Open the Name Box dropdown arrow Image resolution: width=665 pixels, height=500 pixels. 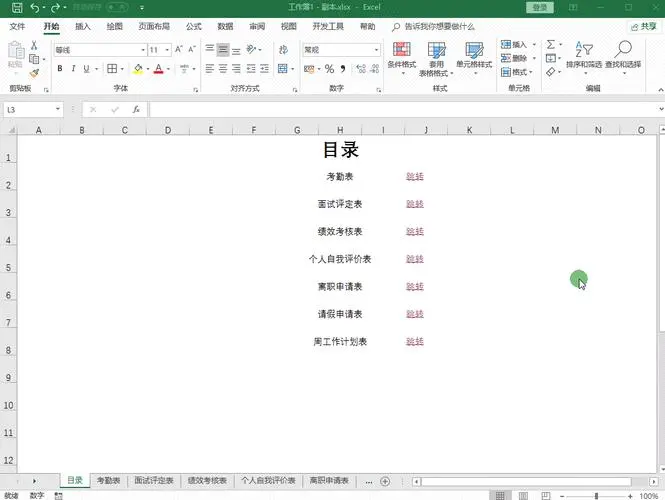pyautogui.click(x=58, y=109)
